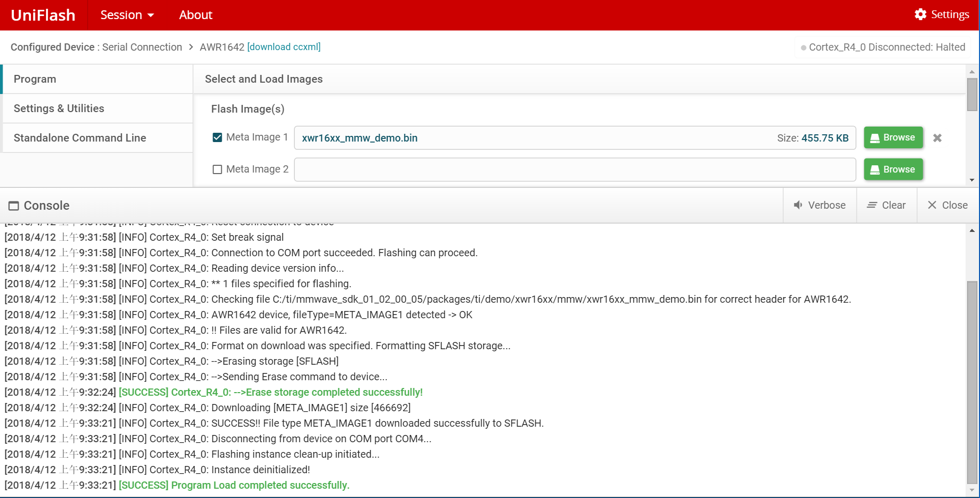
Task: Click the 'Connection to COM port succeeded' log line
Action: 241,253
